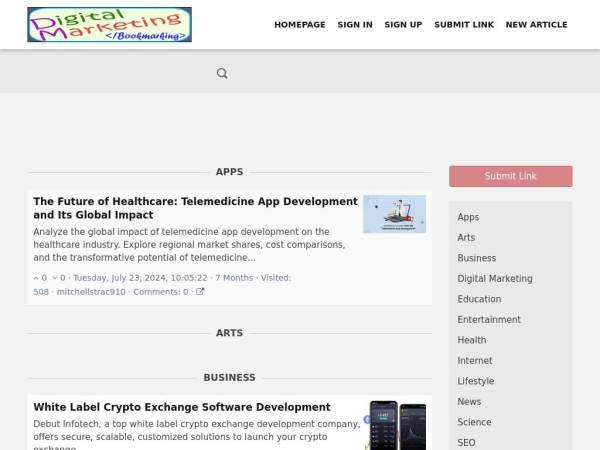This screenshot has height=450, width=600.
Task: Click the search magnifier icon
Action: 222,73
